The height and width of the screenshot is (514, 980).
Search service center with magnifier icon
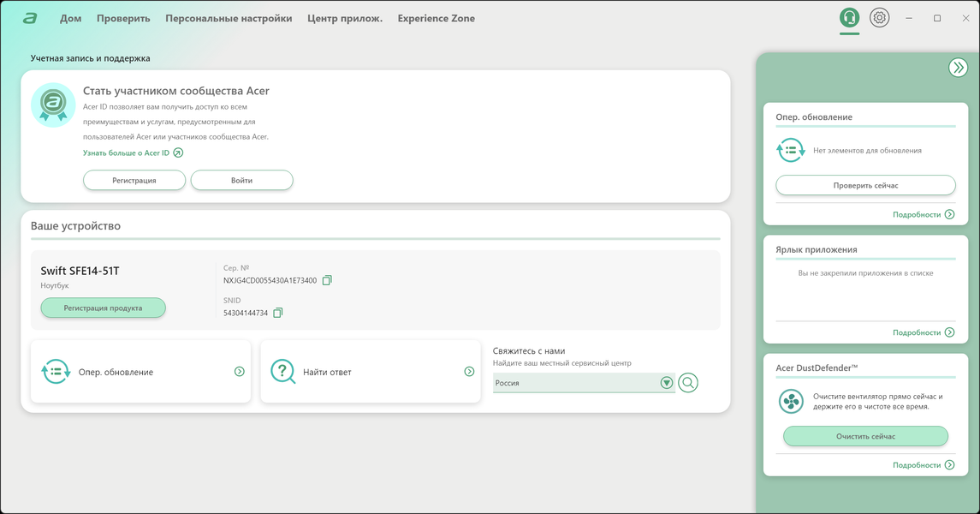[688, 383]
